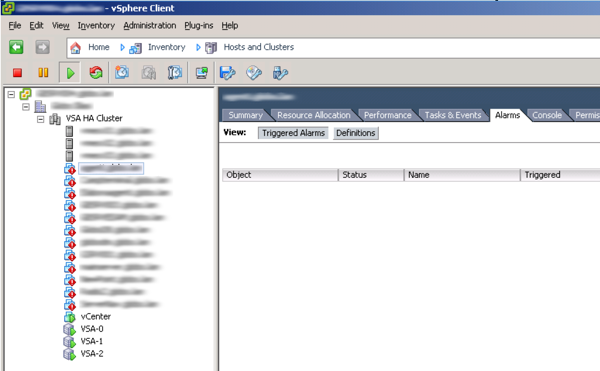Select the vCenter VM in the tree
Screen dimensions: 600x371
(96, 317)
